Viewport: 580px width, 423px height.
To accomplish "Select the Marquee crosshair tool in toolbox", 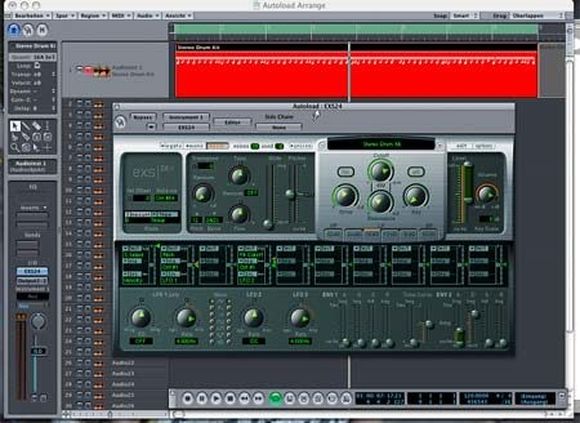I will pos(48,148).
